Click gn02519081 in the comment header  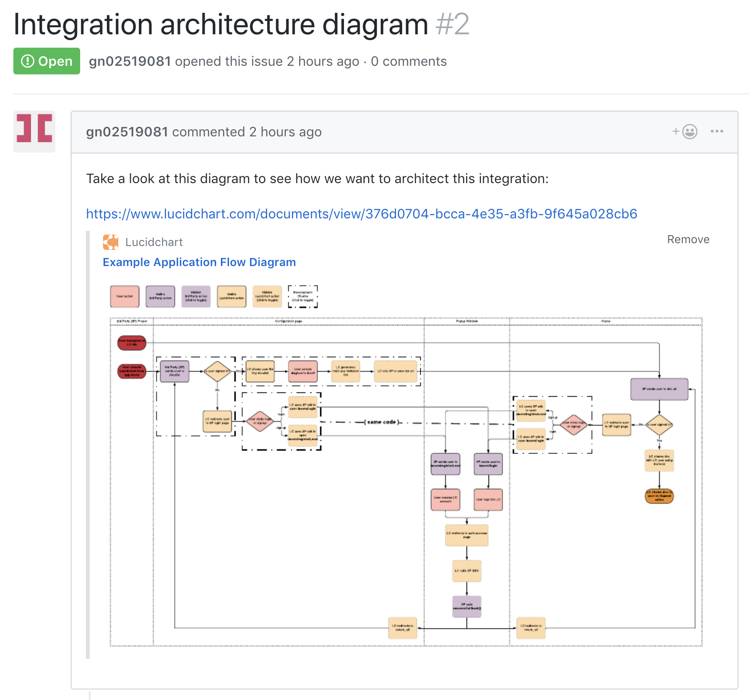tap(127, 132)
